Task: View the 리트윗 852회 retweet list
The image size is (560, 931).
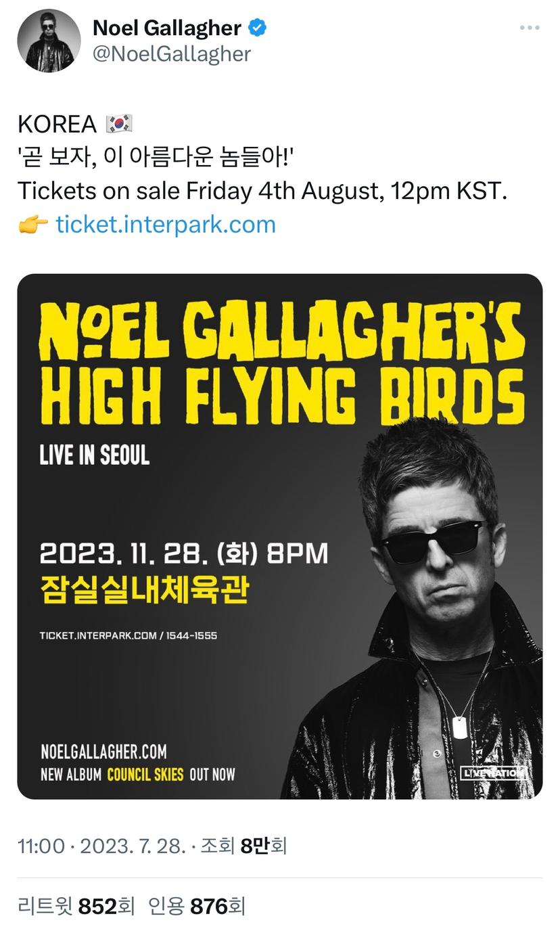Action: coord(76,905)
